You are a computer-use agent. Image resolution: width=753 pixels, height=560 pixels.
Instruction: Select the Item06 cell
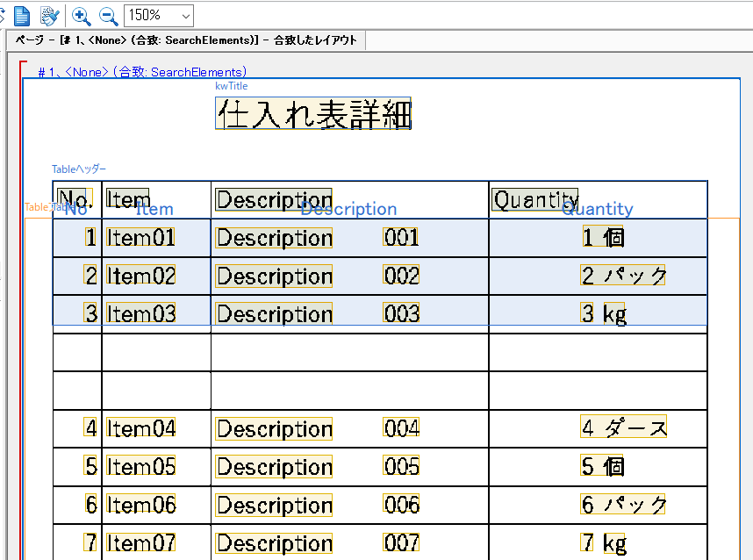140,505
